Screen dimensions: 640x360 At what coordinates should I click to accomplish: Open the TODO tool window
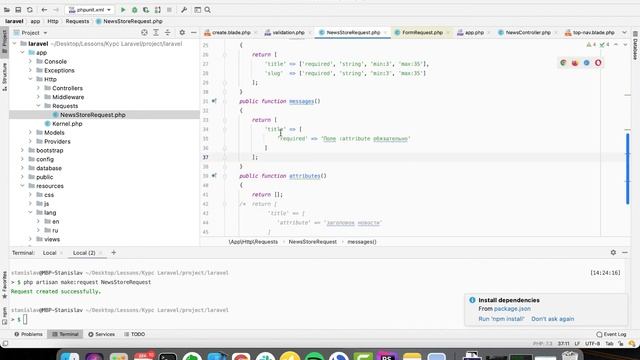134,334
